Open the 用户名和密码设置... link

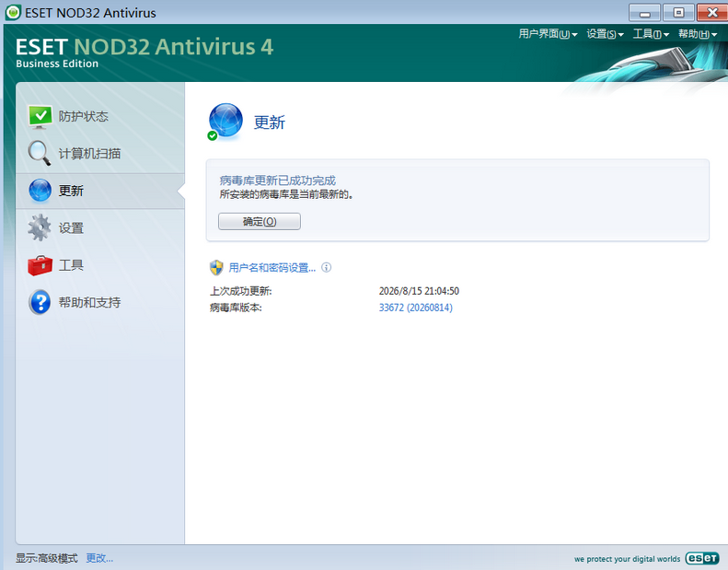point(272,268)
